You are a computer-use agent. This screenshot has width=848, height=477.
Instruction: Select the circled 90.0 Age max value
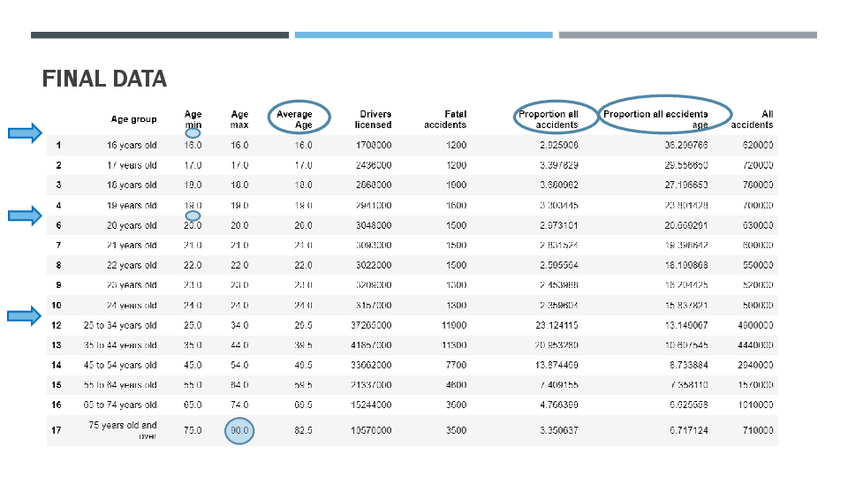[x=239, y=432]
